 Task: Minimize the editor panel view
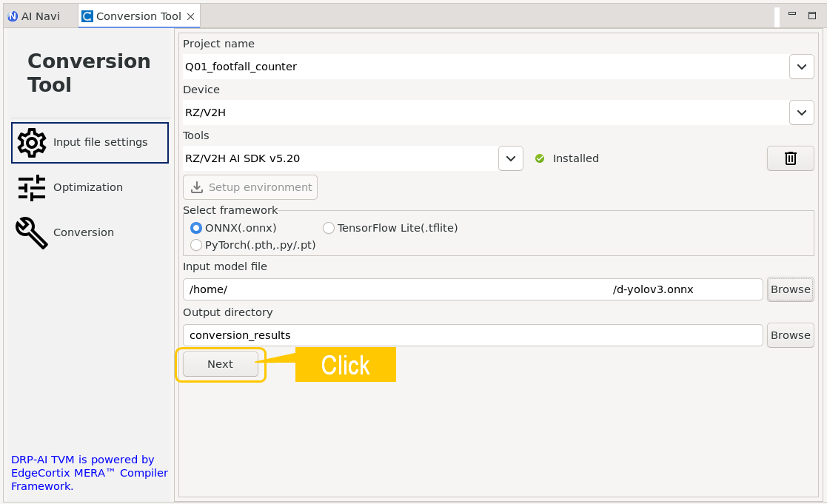click(x=791, y=14)
